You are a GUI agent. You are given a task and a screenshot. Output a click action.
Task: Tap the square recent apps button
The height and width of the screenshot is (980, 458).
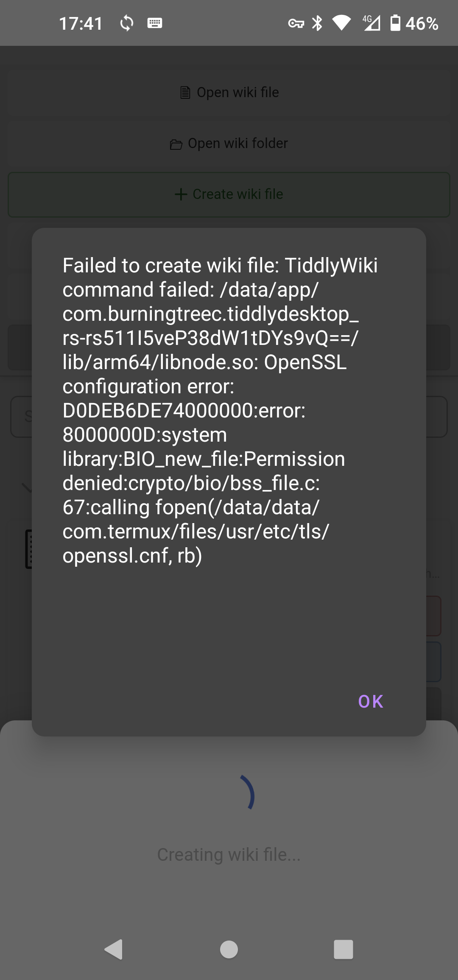coord(343,949)
